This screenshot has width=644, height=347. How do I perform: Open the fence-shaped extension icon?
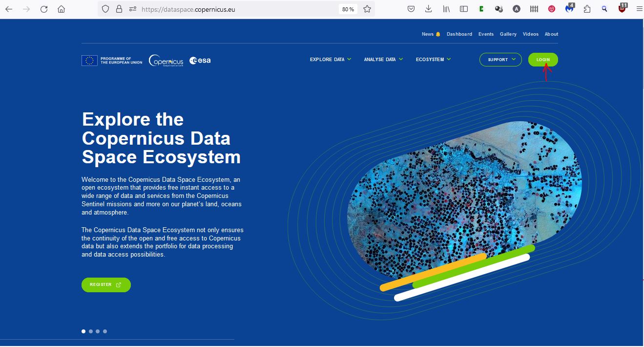point(534,9)
